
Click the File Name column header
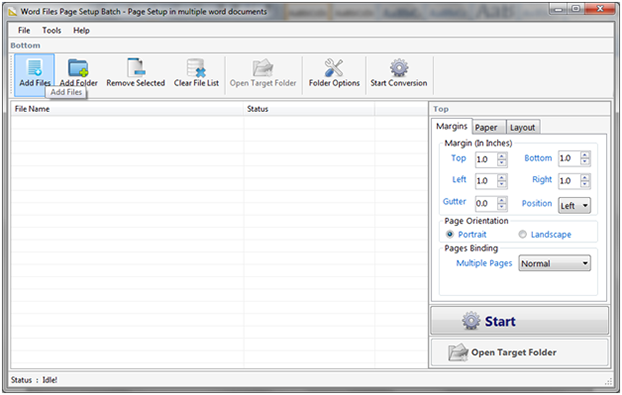click(127, 109)
